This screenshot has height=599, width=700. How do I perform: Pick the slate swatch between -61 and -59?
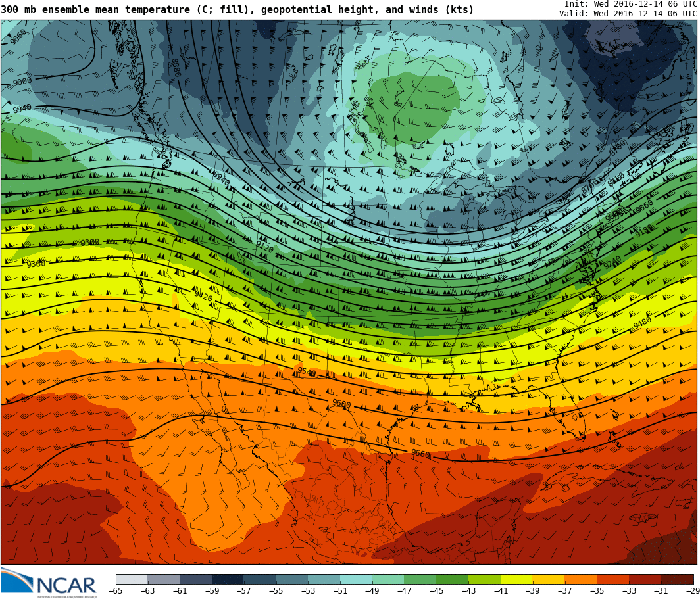point(196,579)
